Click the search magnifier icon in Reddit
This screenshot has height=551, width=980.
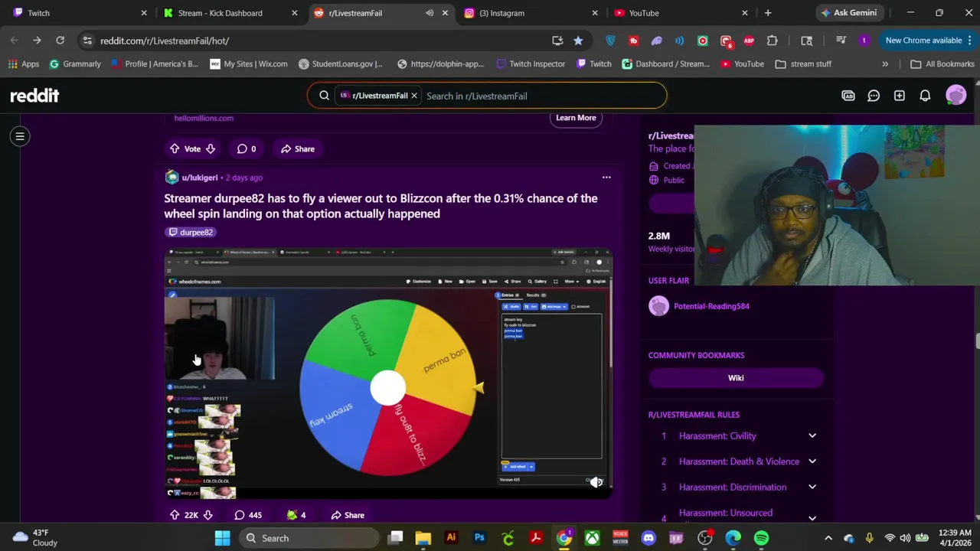click(324, 96)
